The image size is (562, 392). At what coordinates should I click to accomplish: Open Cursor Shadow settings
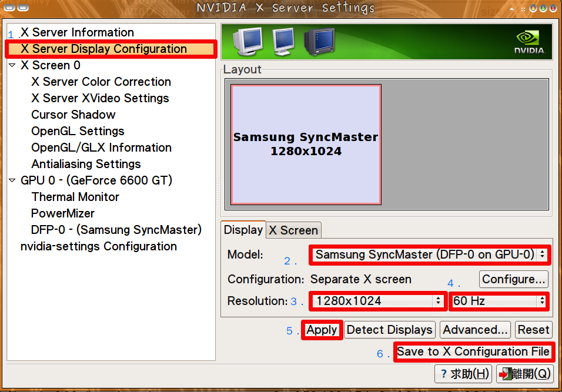(73, 115)
